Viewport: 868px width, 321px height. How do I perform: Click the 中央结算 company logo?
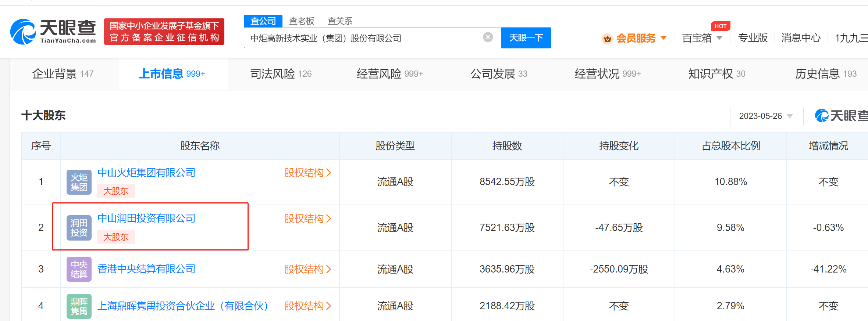(79, 269)
